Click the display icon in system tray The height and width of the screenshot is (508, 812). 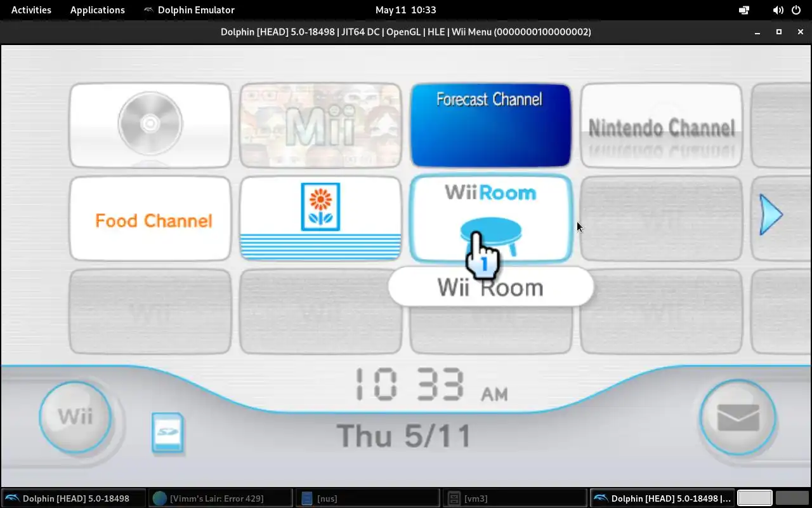[744, 10]
